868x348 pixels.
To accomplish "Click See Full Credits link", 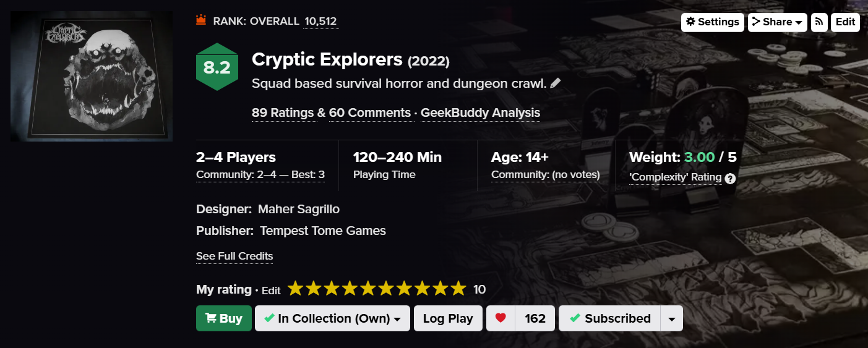I will coord(234,256).
